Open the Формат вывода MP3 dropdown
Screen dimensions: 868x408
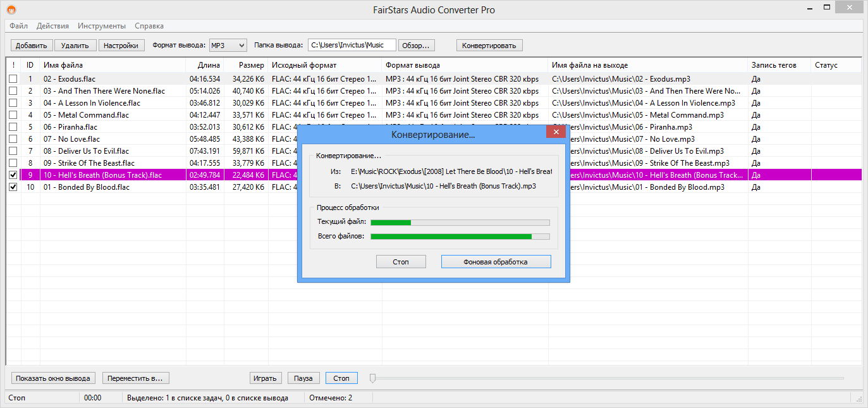pos(228,45)
